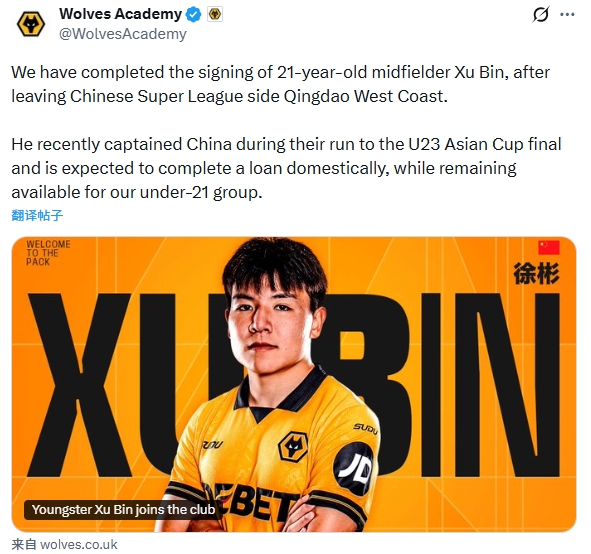This screenshot has height=554, width=591.
Task: Click the Wolves crest on the shirt
Action: click(x=293, y=448)
